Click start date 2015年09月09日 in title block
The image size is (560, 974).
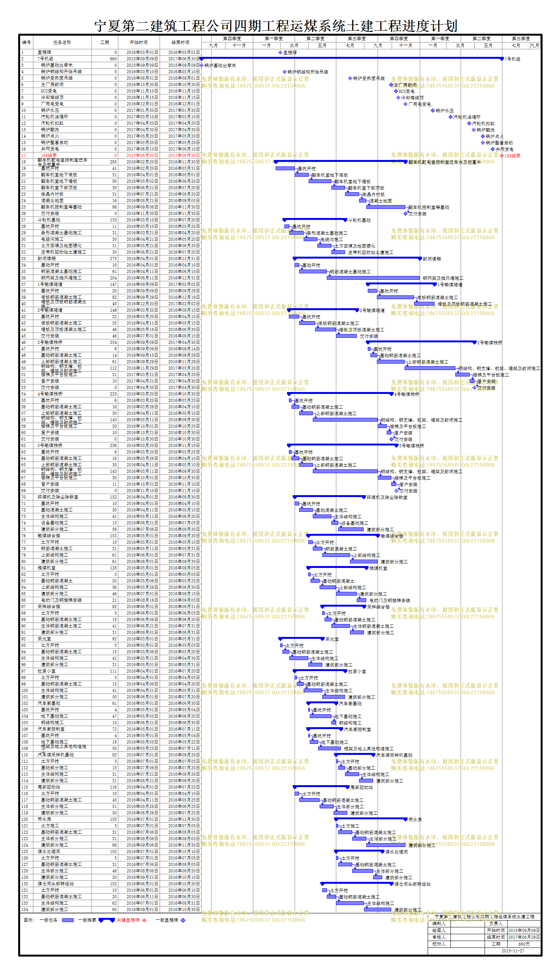524,930
